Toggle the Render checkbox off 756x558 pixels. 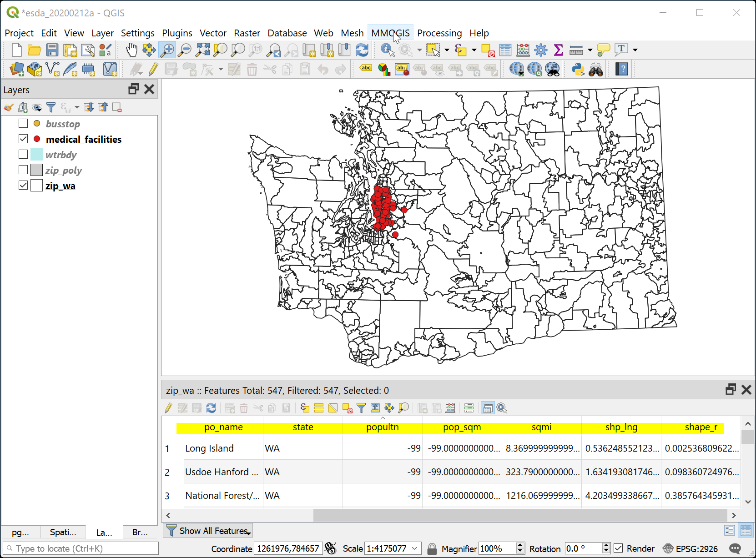point(619,548)
